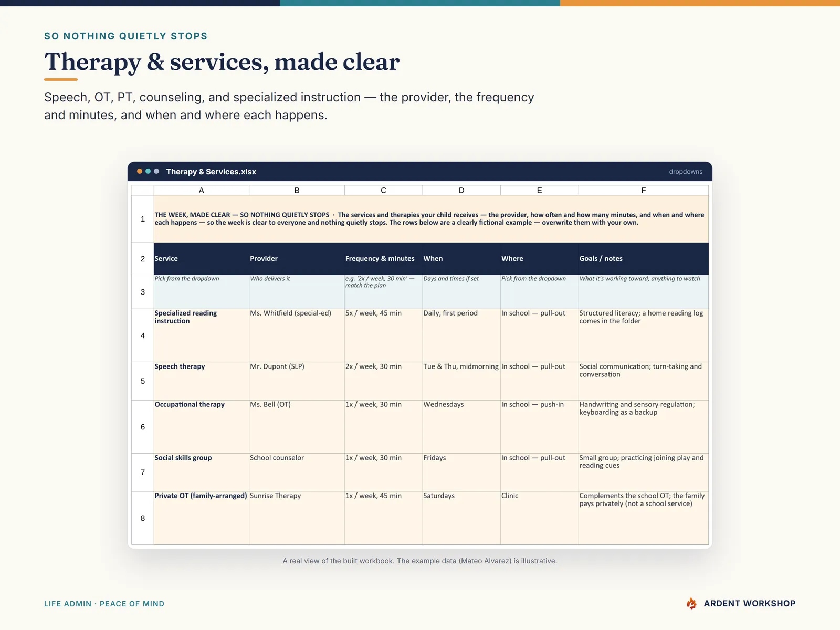
Task: Click the row 1 'THE WEEK, MADE CLEAR' banner cell
Action: 431,219
